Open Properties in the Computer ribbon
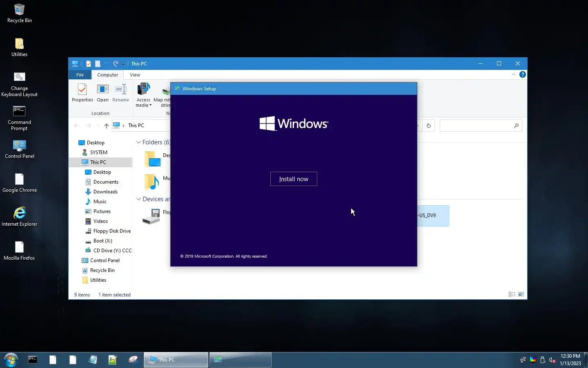Screen dimensions: 588x368 click(x=82, y=93)
